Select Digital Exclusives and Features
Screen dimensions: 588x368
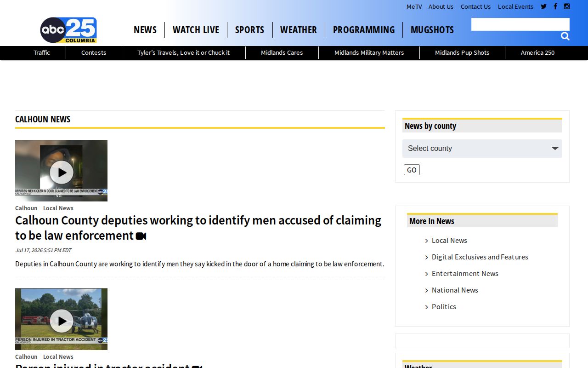pyautogui.click(x=480, y=257)
